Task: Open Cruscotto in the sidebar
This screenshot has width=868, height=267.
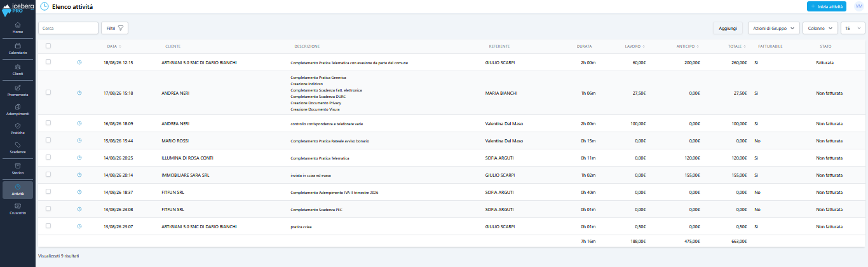Action: click(17, 209)
